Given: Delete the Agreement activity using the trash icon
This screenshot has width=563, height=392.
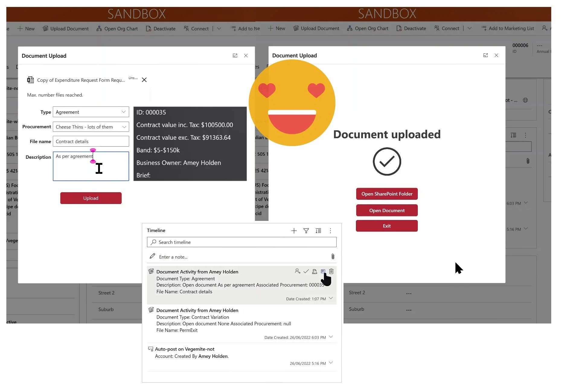Looking at the screenshot, I should pos(331,271).
